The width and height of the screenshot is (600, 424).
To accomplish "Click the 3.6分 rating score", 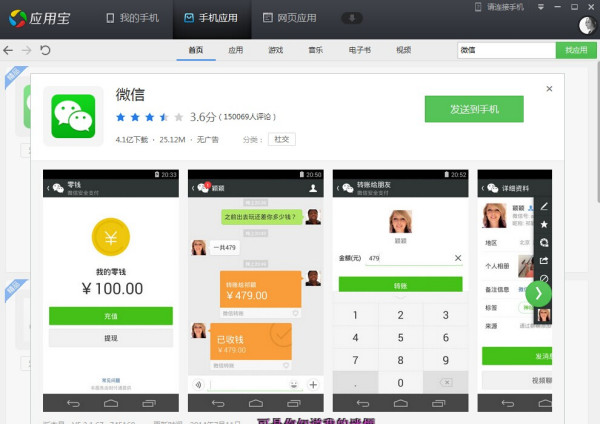I will point(203,117).
